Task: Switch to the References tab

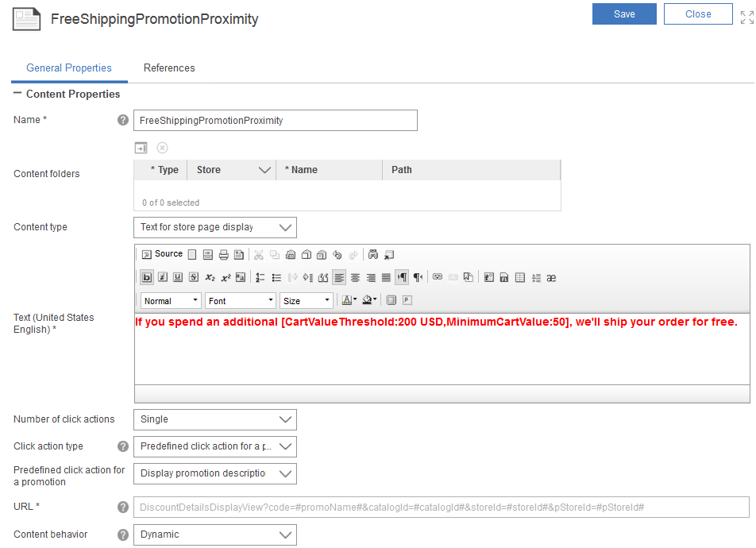Action: pyautogui.click(x=169, y=68)
